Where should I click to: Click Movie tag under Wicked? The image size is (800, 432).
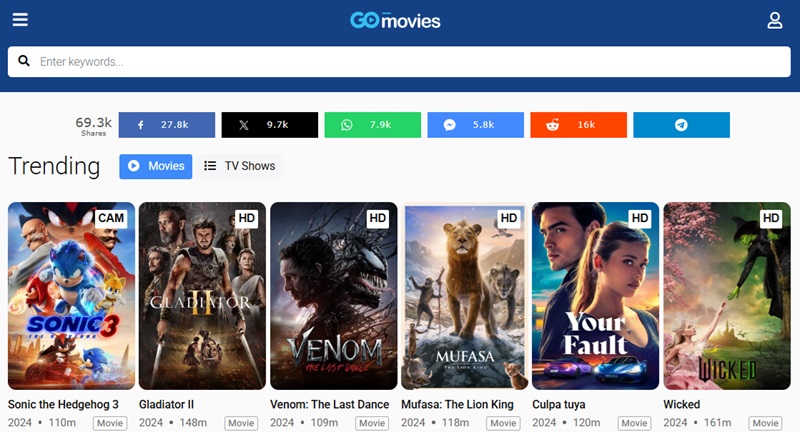pos(765,423)
